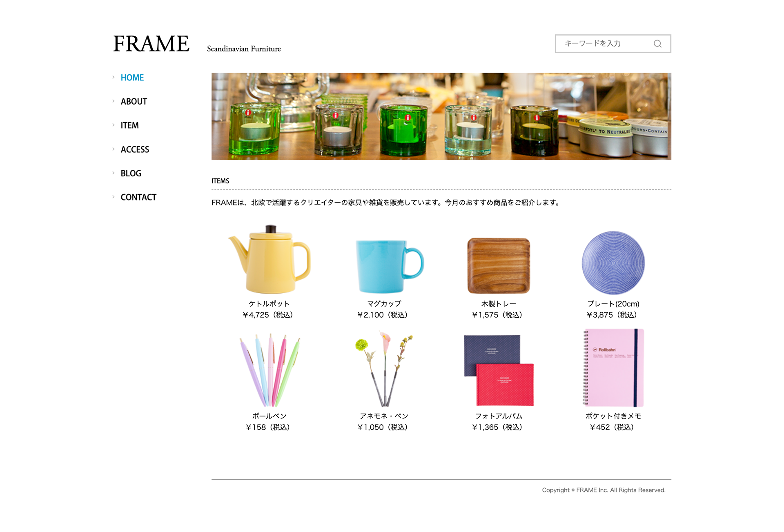Click the yellow kettle pot image
Viewport: 784px width, 532px height.
pos(269,259)
